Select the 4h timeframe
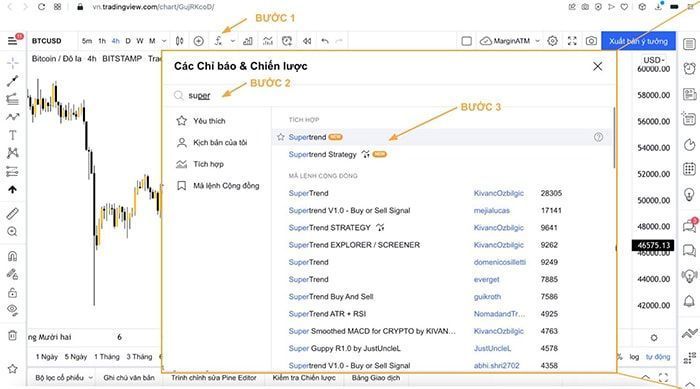The height and width of the screenshot is (389, 700). (116, 41)
